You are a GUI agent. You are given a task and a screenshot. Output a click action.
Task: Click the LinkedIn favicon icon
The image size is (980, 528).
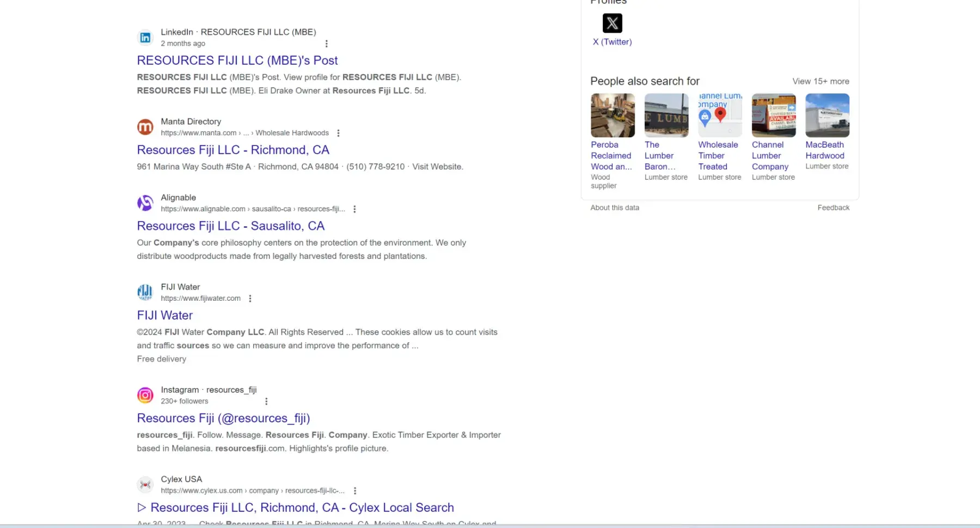pos(145,38)
